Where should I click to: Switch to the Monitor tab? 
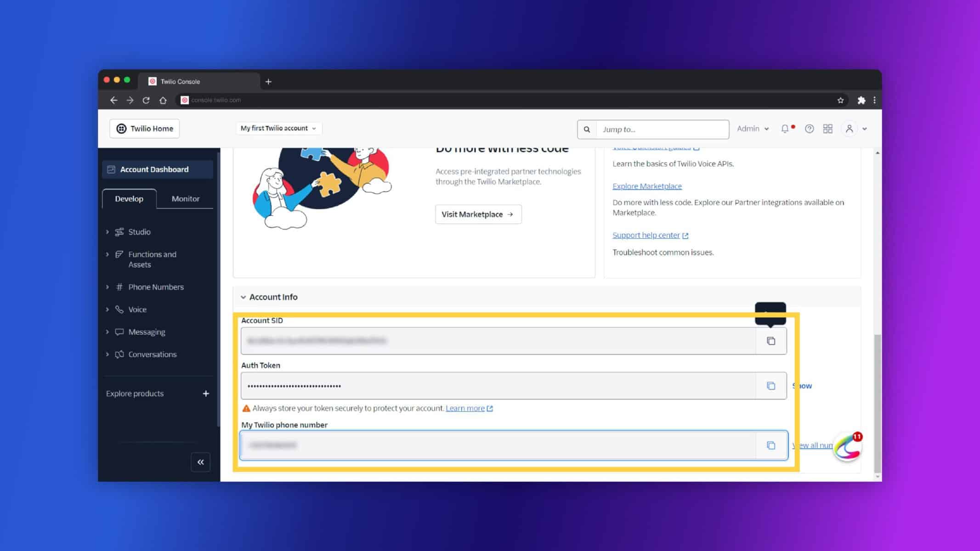pos(185,199)
